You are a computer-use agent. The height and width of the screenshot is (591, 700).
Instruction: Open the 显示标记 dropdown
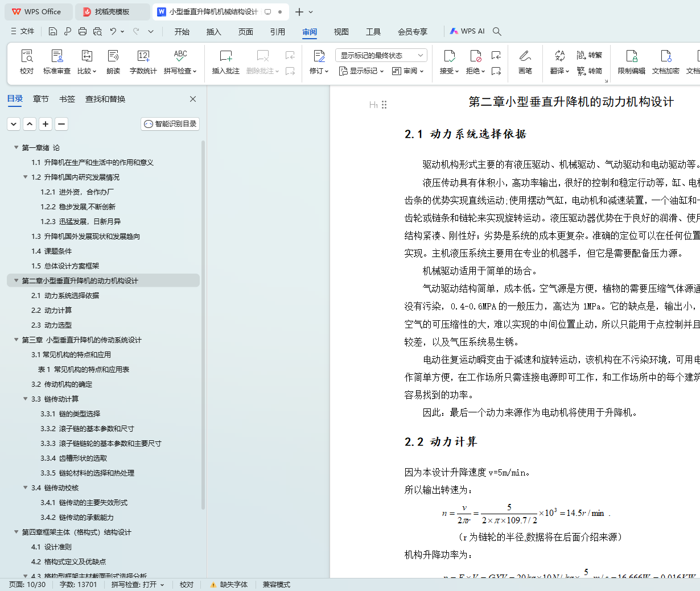coord(361,71)
